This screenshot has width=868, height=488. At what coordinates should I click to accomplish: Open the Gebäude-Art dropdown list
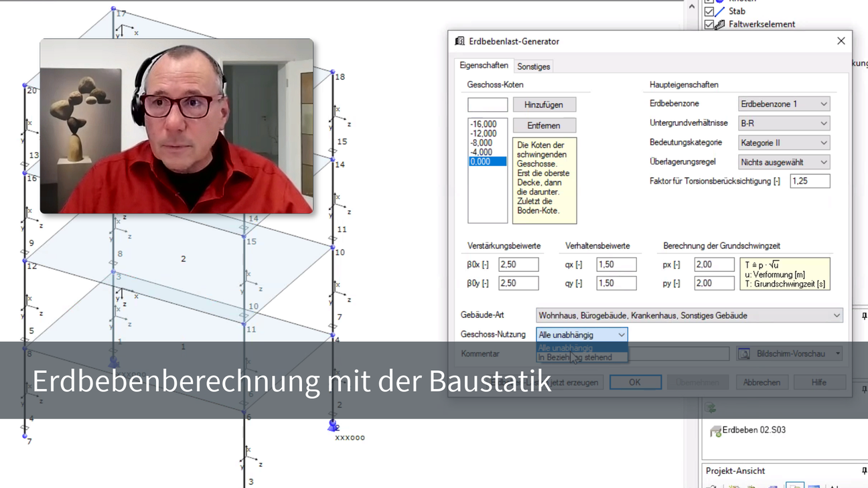click(x=689, y=315)
